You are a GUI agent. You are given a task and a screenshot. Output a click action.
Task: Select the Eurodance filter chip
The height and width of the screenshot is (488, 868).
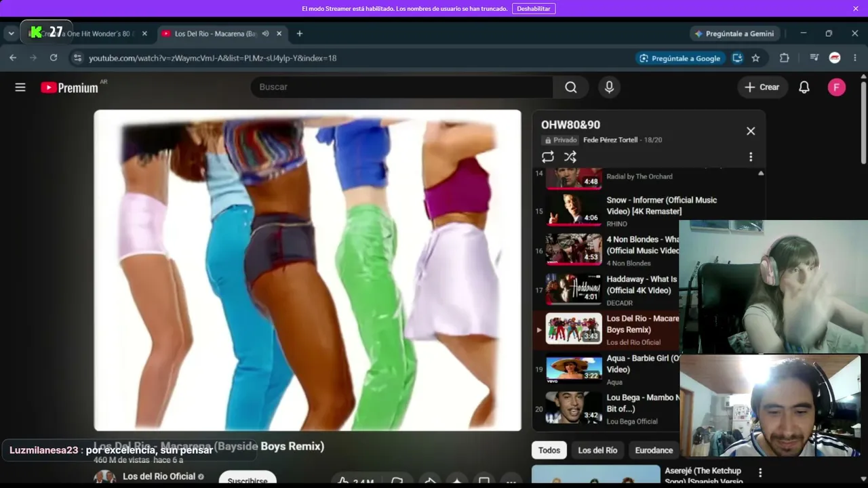pyautogui.click(x=654, y=450)
